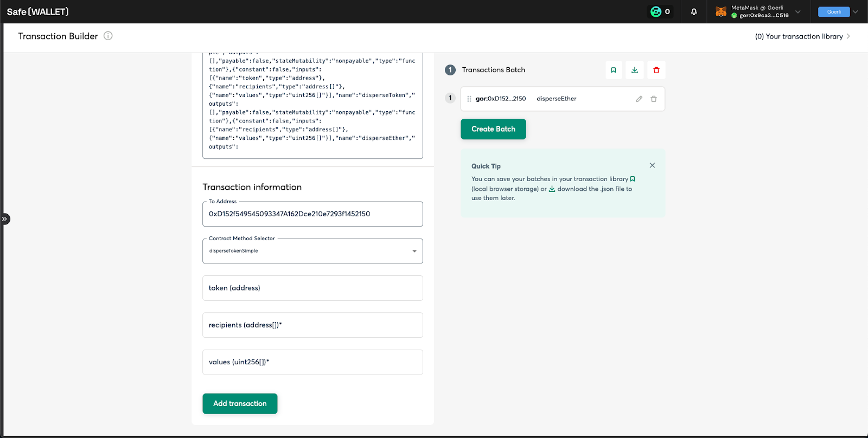Open Your transaction library link

coord(803,36)
